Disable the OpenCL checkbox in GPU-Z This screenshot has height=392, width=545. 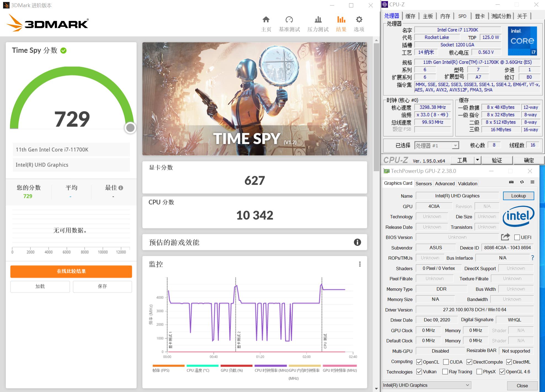point(420,362)
